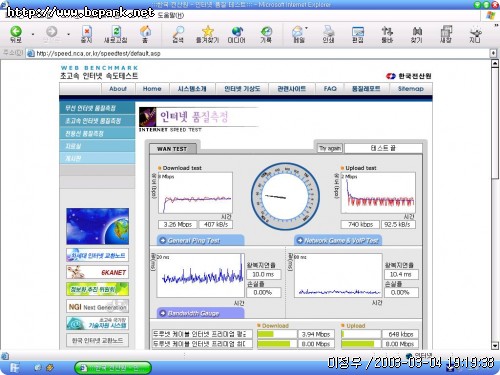Select the fifth sidebar item 게시판

(97, 158)
